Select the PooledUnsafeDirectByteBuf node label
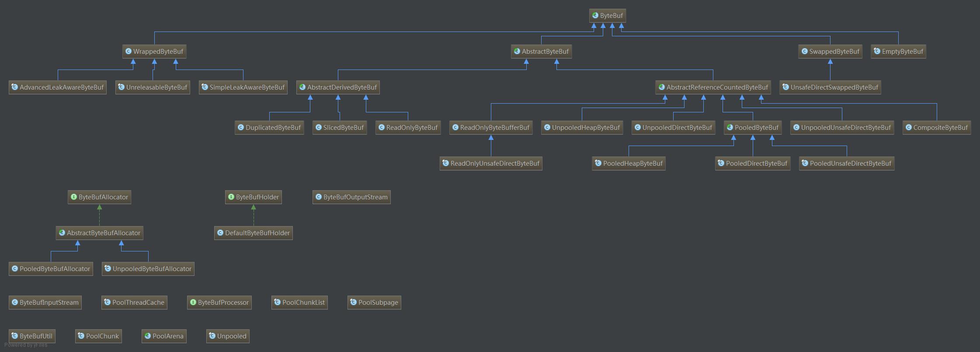This screenshot has width=980, height=352. pos(851,164)
